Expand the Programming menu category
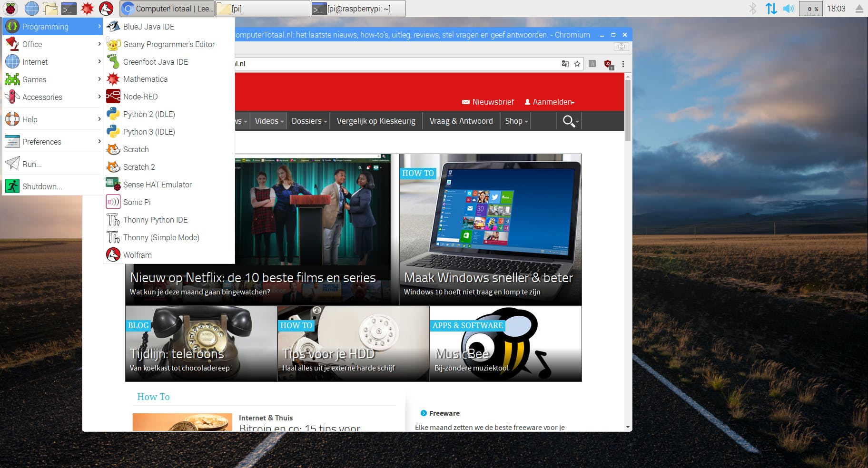 (x=53, y=27)
